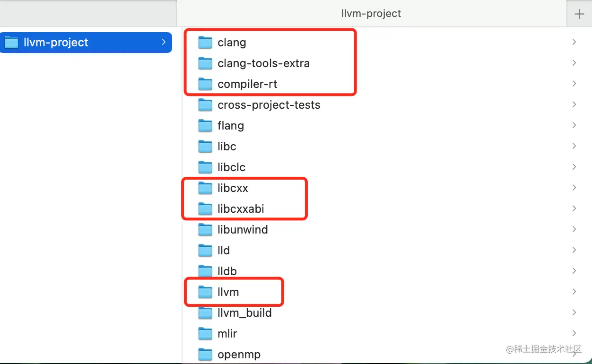This screenshot has width=592, height=364.
Task: Select the llvm folder icon
Action: [x=205, y=292]
